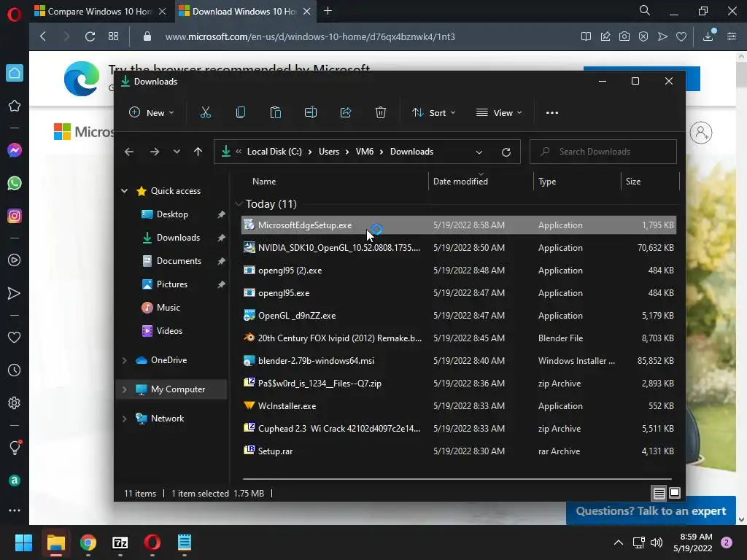The height and width of the screenshot is (560, 747).
Task: Open History clock icon in Opera sidebar
Action: 15,370
